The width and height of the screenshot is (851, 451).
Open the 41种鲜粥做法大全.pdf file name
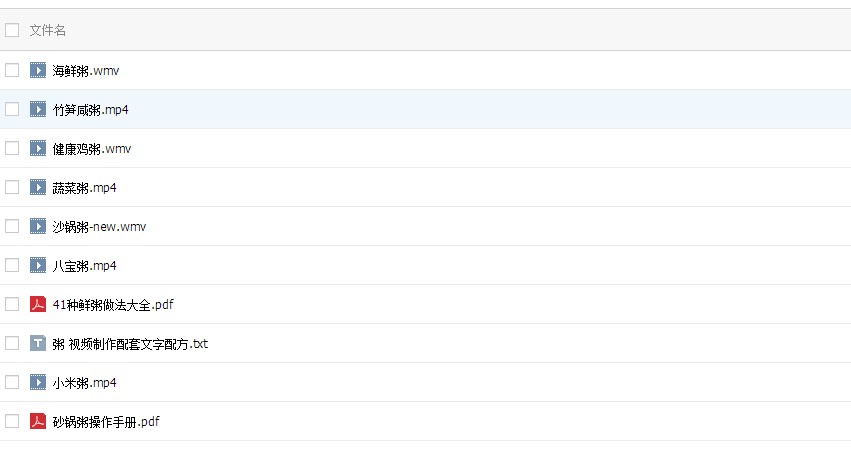click(x=113, y=304)
